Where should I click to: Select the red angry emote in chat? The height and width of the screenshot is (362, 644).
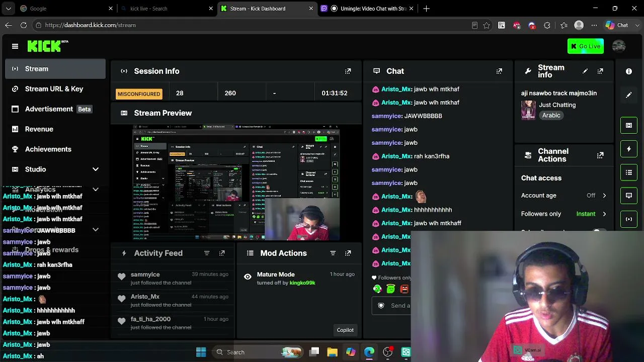tap(404, 289)
